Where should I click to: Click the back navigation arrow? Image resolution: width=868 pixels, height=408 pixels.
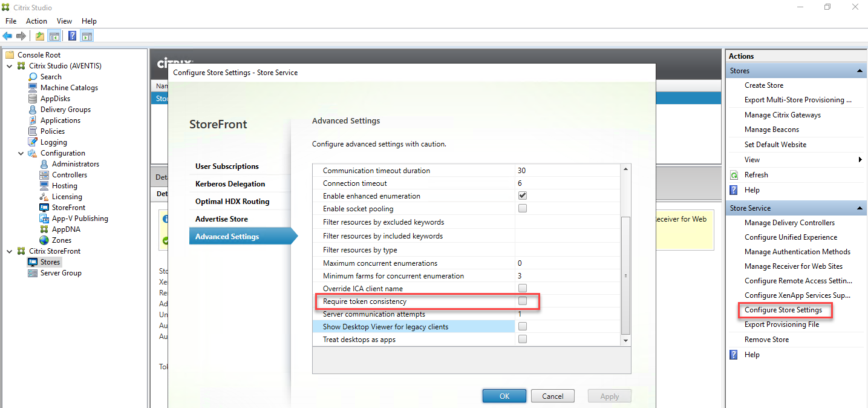pyautogui.click(x=7, y=36)
